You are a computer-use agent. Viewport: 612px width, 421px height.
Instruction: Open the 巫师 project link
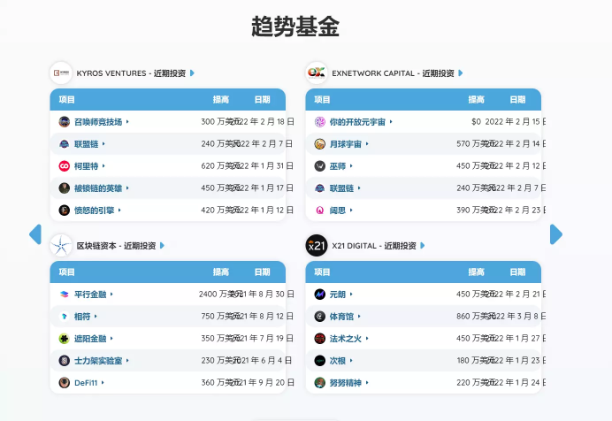pyautogui.click(x=338, y=166)
